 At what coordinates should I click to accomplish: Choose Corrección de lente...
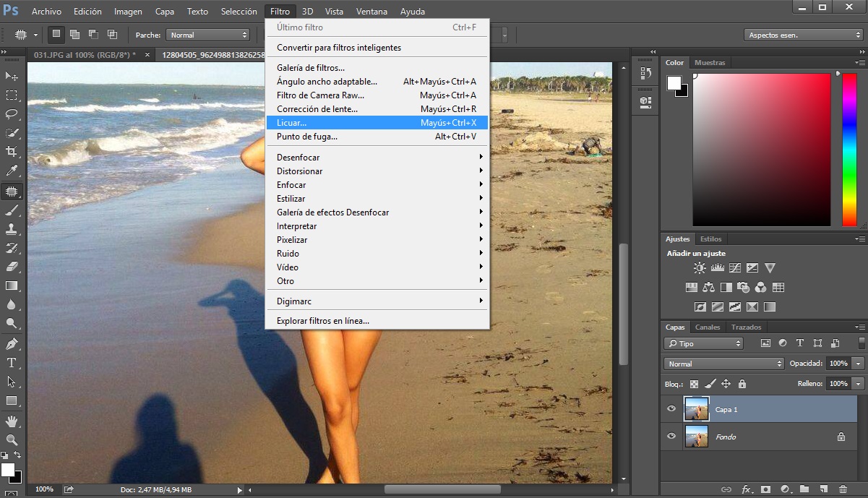(x=377, y=109)
